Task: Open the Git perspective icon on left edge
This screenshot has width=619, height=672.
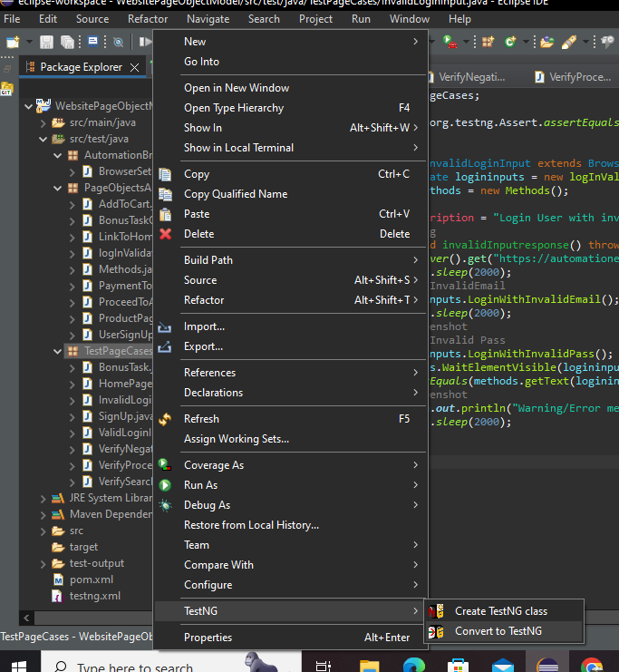Action: coord(6,89)
